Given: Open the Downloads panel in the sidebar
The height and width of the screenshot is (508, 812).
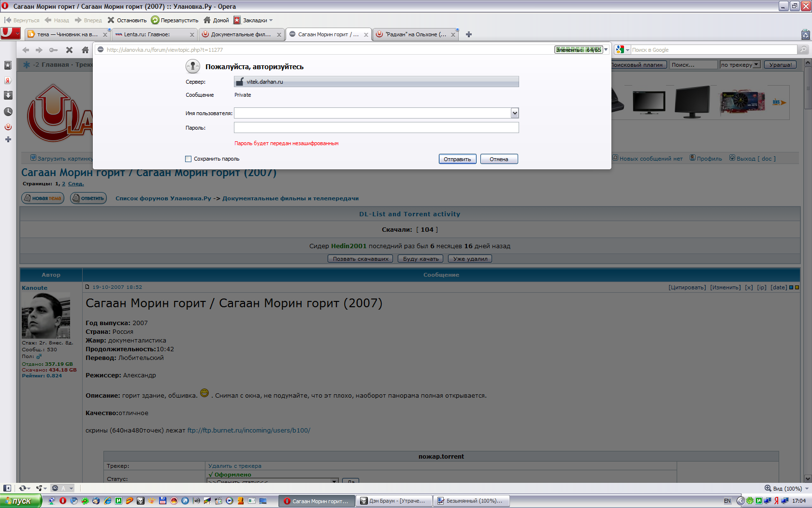Looking at the screenshot, I should tap(8, 95).
